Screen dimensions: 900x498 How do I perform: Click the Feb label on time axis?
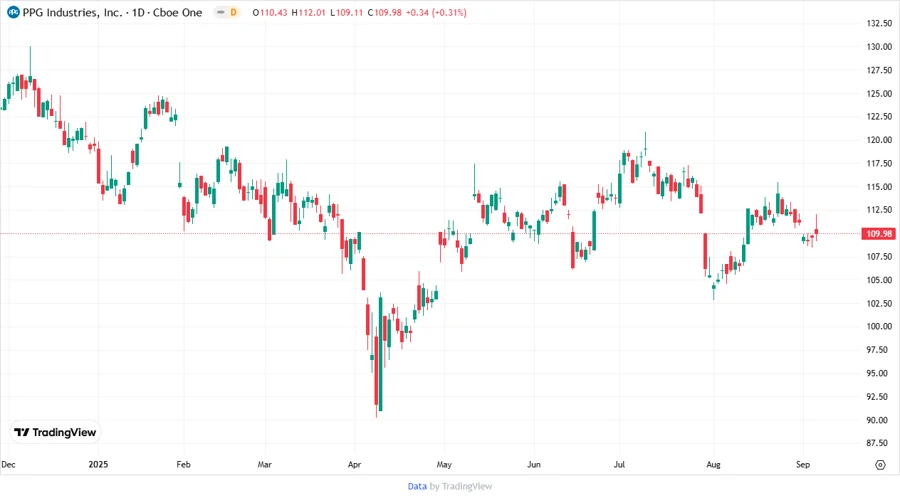[183, 464]
